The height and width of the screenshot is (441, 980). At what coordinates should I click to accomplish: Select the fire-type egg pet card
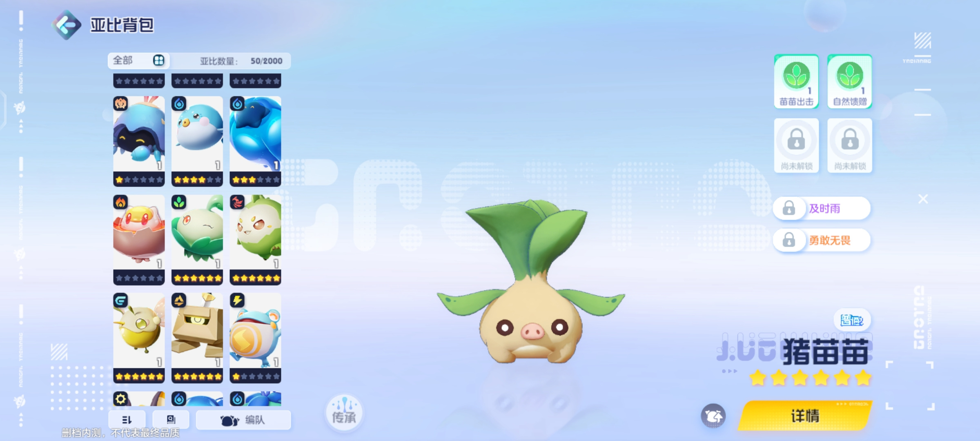[139, 240]
